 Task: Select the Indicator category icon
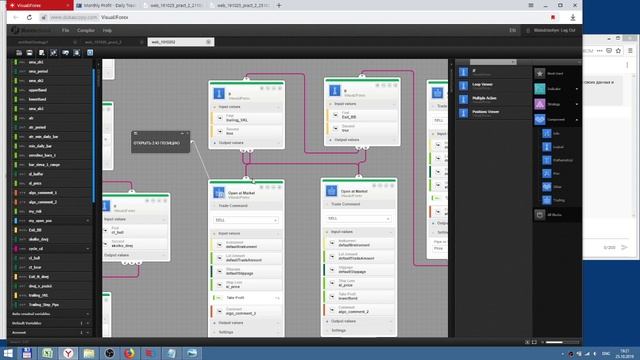coord(540,89)
